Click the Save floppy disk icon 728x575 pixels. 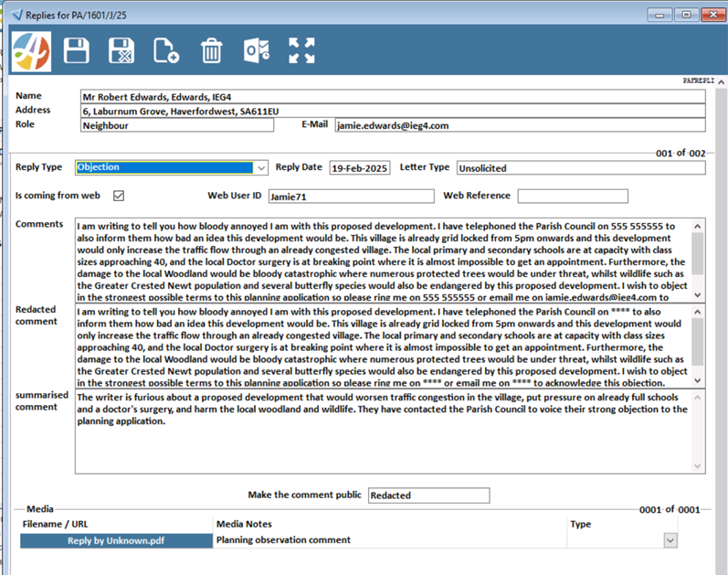pos(77,50)
